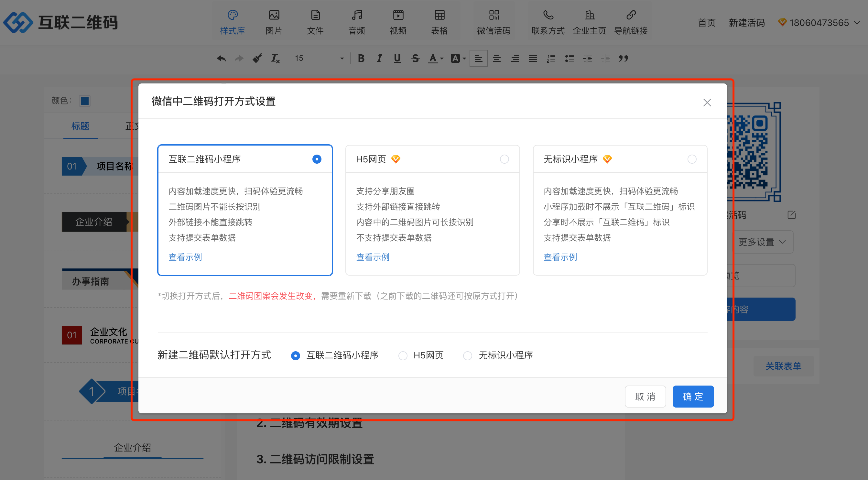The image size is (868, 480).
Task: Toggle italic formatting
Action: [x=379, y=58]
